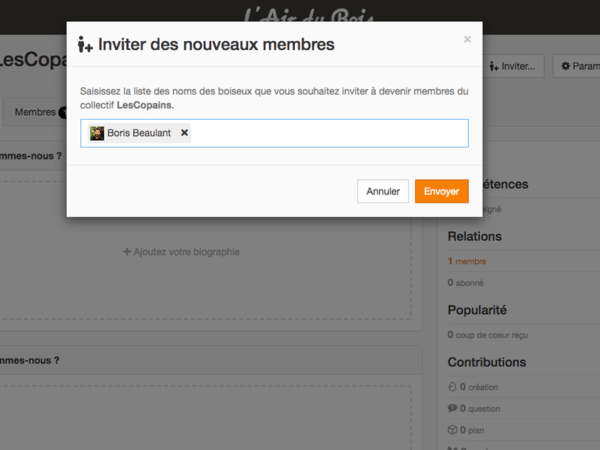Open the Inviter... button in background page
This screenshot has width=600, height=450.
pos(513,66)
